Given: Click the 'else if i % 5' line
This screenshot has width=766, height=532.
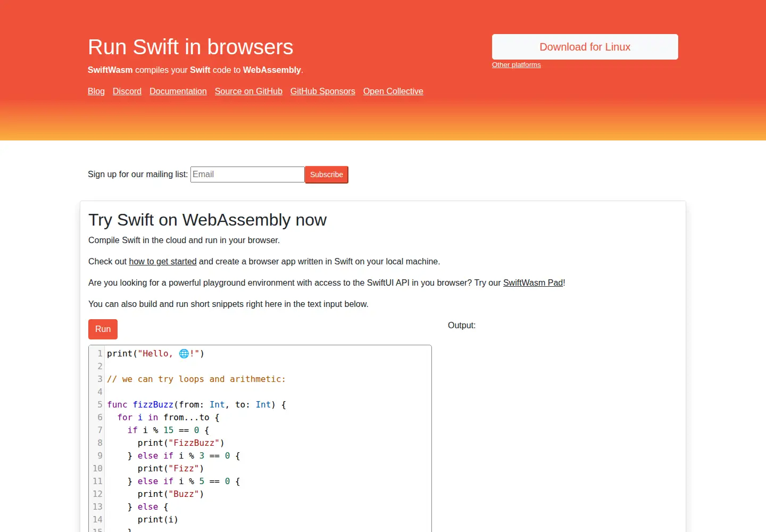Looking at the screenshot, I should tap(184, 481).
